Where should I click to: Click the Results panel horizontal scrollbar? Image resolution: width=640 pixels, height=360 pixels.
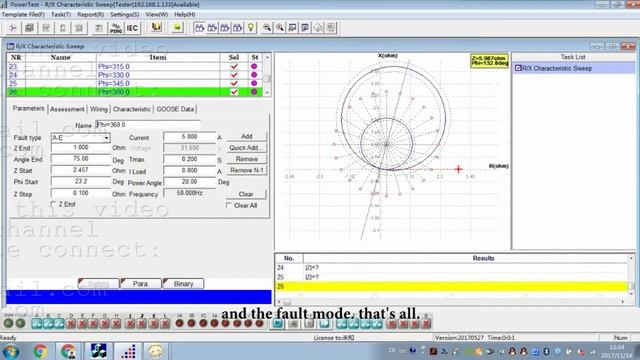click(x=451, y=302)
